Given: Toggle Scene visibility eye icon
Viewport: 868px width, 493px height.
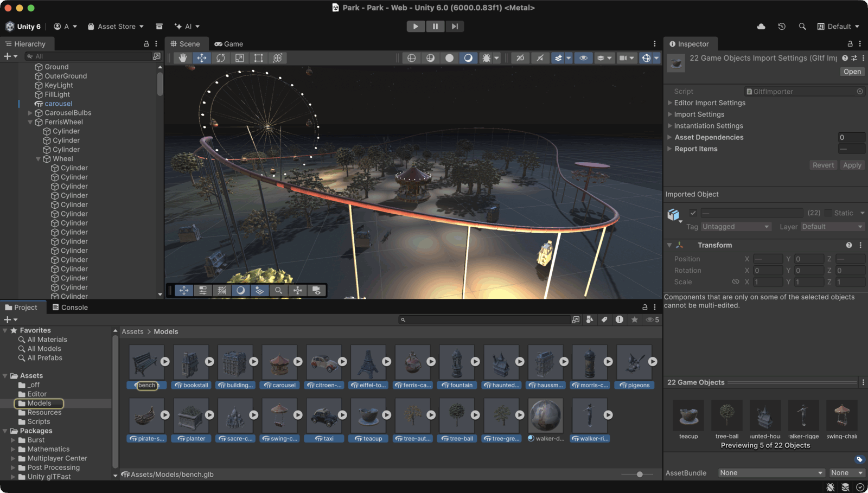Looking at the screenshot, I should pyautogui.click(x=583, y=58).
